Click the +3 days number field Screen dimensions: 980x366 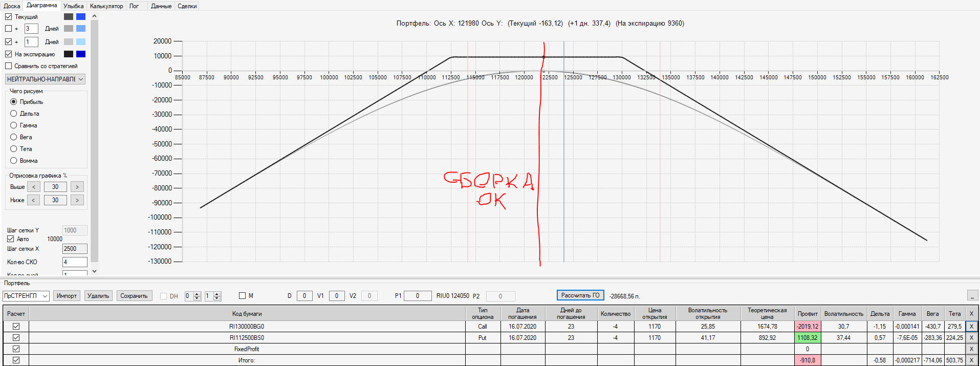31,29
